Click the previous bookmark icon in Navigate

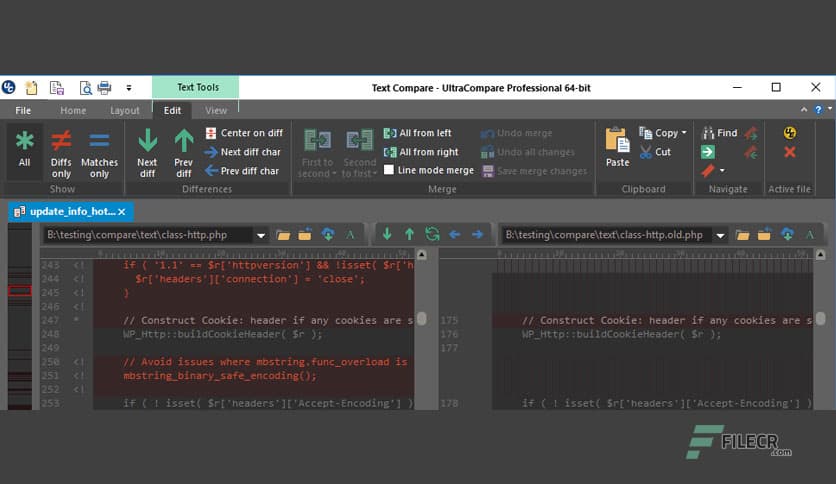tap(751, 153)
